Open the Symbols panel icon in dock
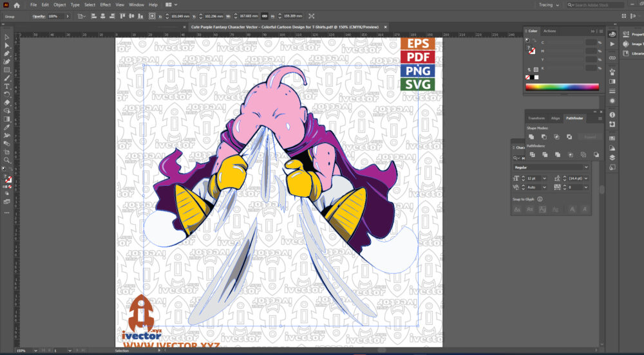The height and width of the screenshot is (355, 644). point(612,72)
